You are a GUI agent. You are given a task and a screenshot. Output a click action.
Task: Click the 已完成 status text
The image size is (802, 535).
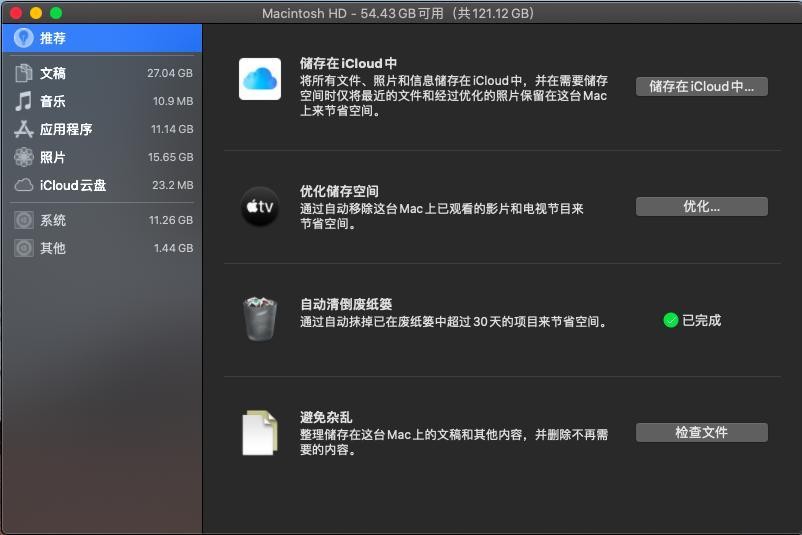pos(702,320)
